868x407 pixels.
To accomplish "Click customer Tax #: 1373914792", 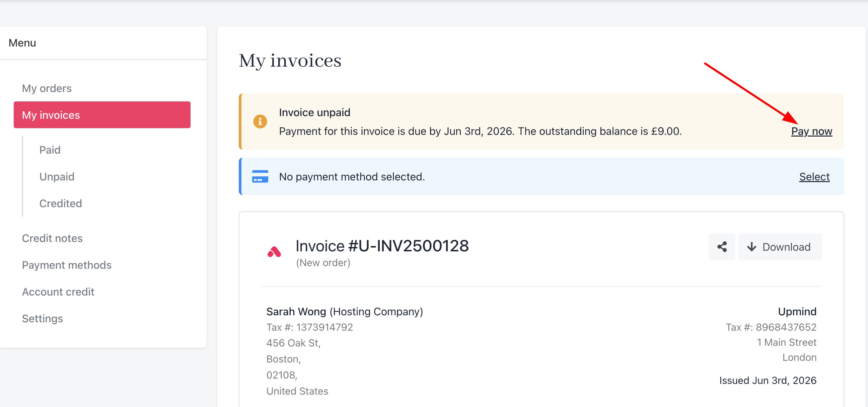I will 310,327.
